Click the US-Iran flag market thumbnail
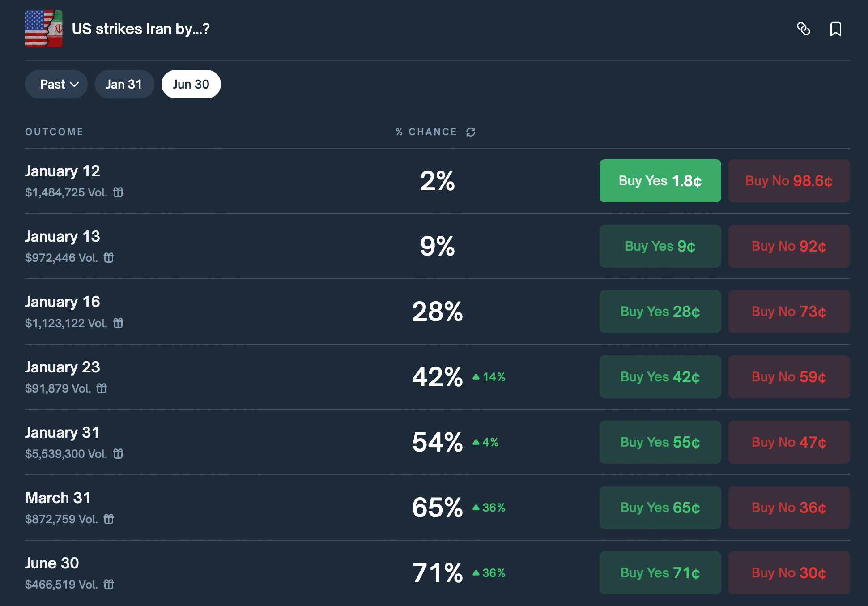Screen dimensions: 868x606 pos(43,29)
